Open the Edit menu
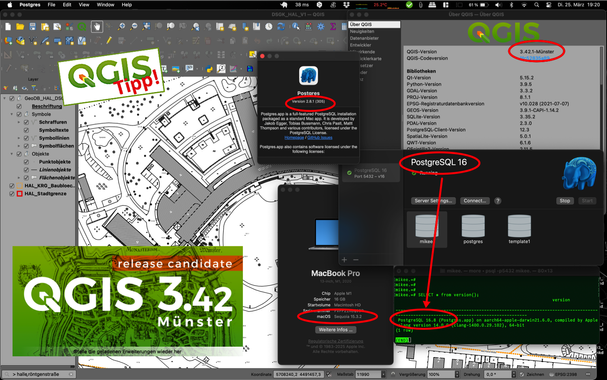This screenshot has height=380, width=607. pos(67,5)
